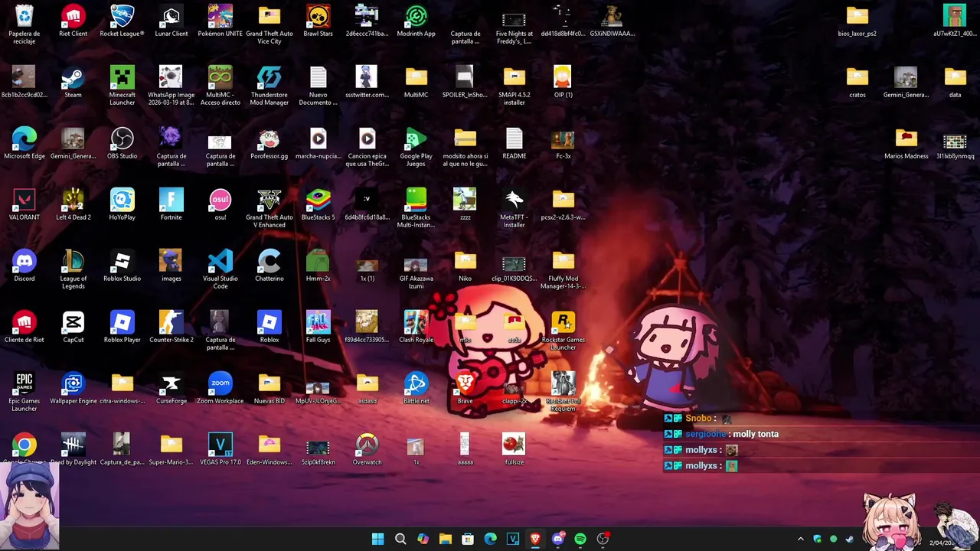This screenshot has width=980, height=551.
Task: Open the Windows Start menu
Action: (x=377, y=539)
